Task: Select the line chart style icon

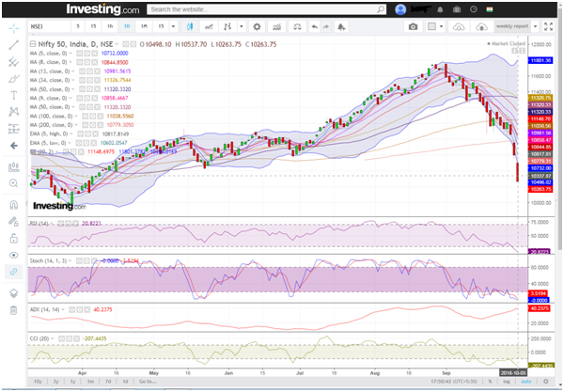Action: [x=209, y=26]
